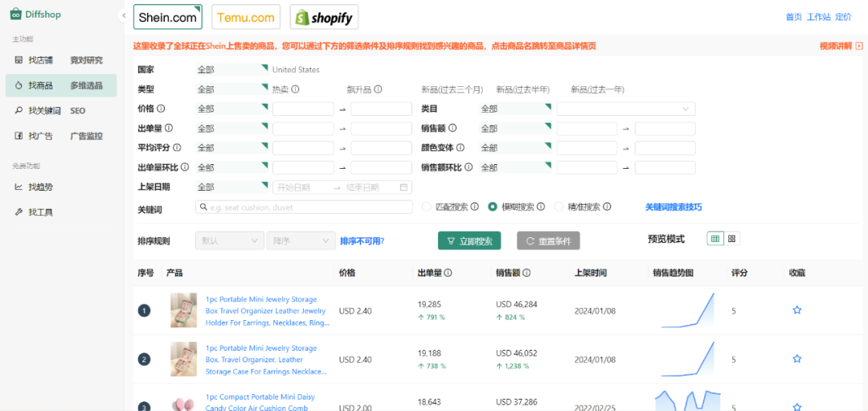The width and height of the screenshot is (868, 411).
Task: Select 全部 for 国家 filter
Action: (x=231, y=70)
